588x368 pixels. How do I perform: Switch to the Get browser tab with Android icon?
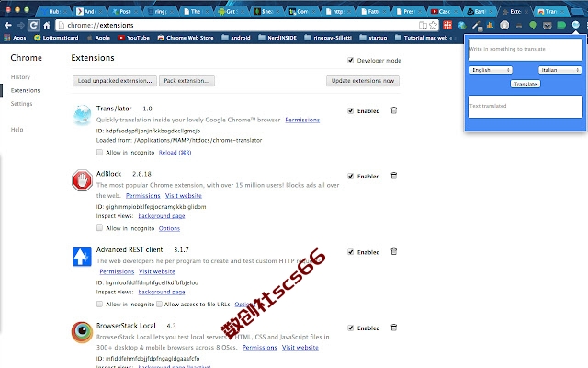point(230,11)
